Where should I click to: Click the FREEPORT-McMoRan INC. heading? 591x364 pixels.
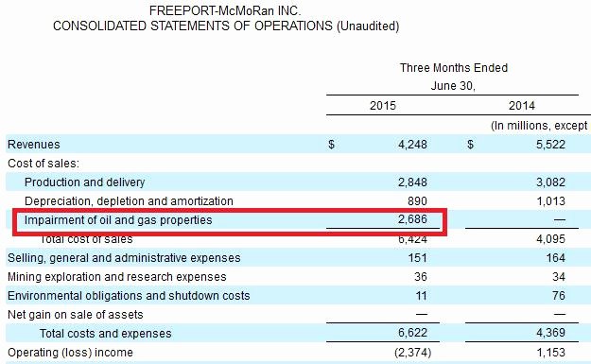(225, 10)
